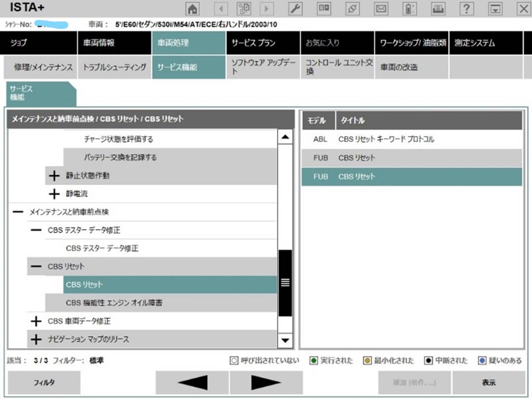Open help via question mark icon
Image resolution: width=532 pixels, height=399 pixels.
(x=466, y=8)
